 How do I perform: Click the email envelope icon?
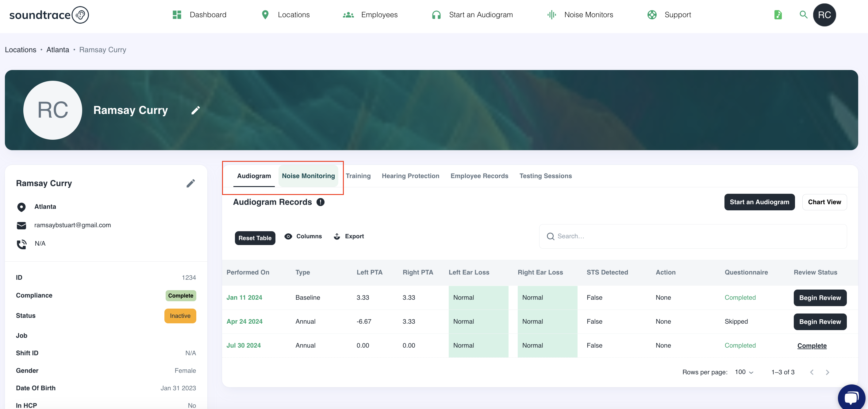pos(21,225)
